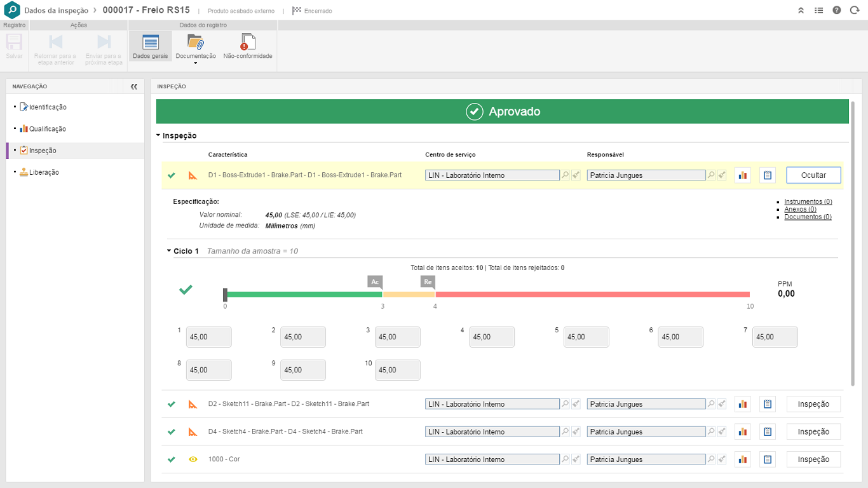Select Qualificação in the navigation panel
Image resolution: width=868 pixels, height=488 pixels.
[x=47, y=129]
